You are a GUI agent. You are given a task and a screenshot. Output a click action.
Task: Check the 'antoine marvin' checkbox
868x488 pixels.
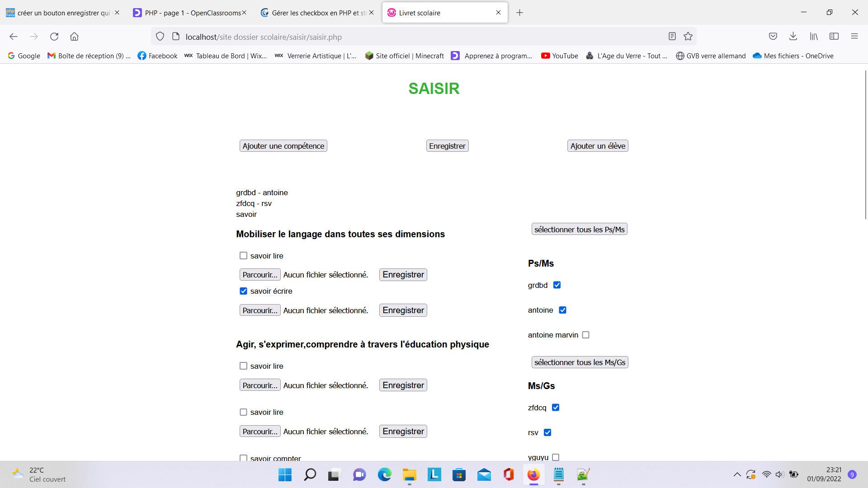point(586,335)
